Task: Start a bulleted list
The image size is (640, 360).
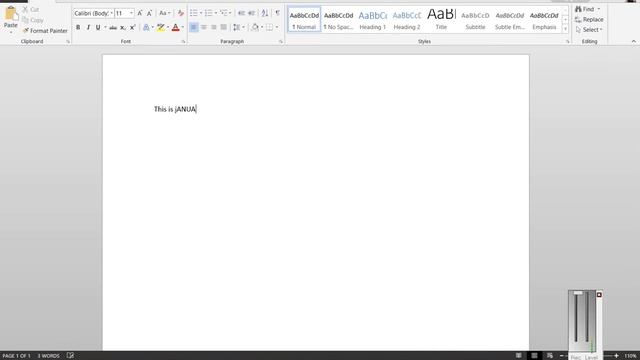Action: tap(194, 13)
